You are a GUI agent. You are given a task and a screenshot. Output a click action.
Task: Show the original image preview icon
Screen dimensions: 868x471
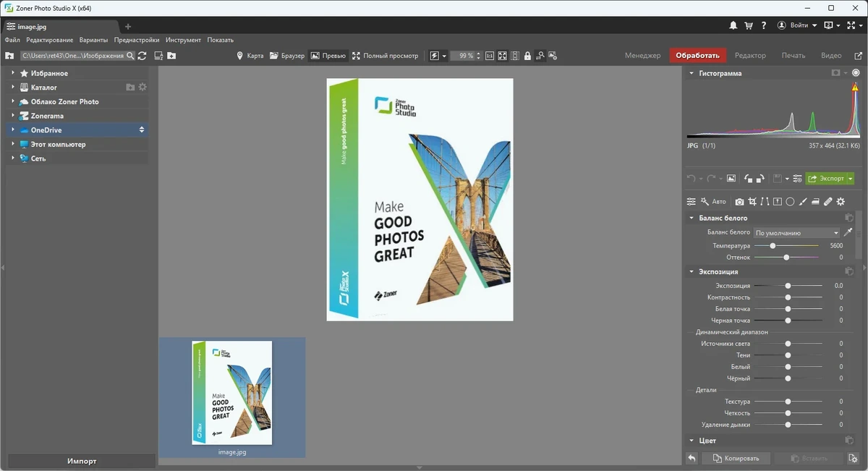click(x=731, y=179)
